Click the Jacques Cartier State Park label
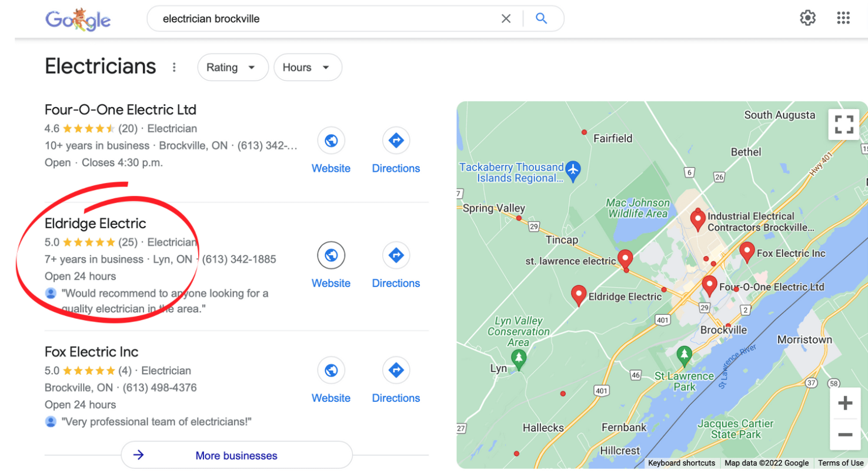The image size is (868, 473). tap(736, 429)
